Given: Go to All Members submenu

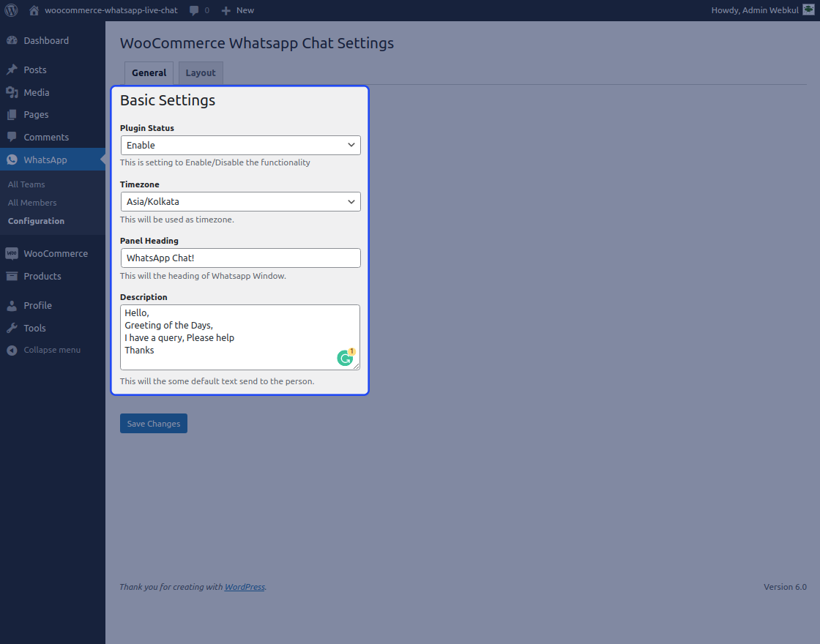Looking at the screenshot, I should (32, 203).
